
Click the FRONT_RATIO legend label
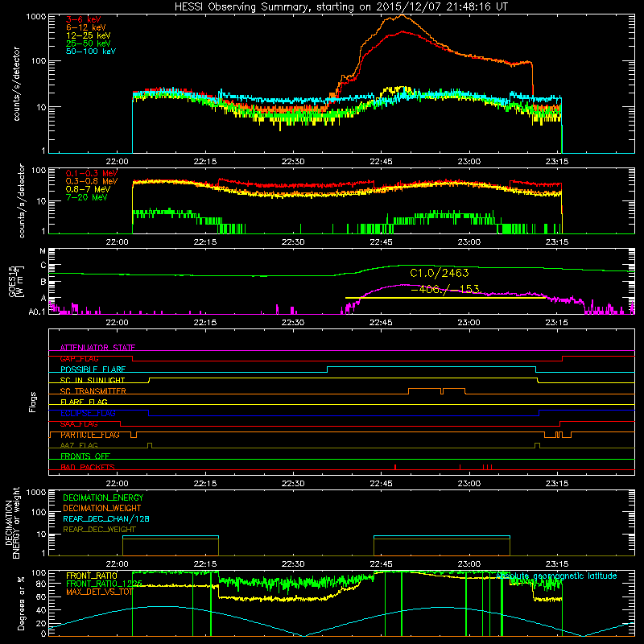[x=92, y=576]
